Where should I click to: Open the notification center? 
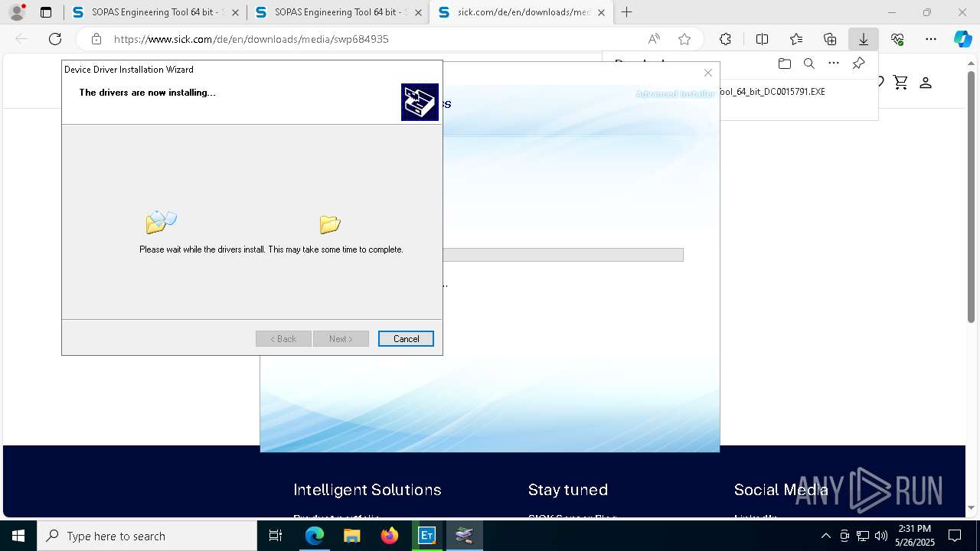[955, 536]
